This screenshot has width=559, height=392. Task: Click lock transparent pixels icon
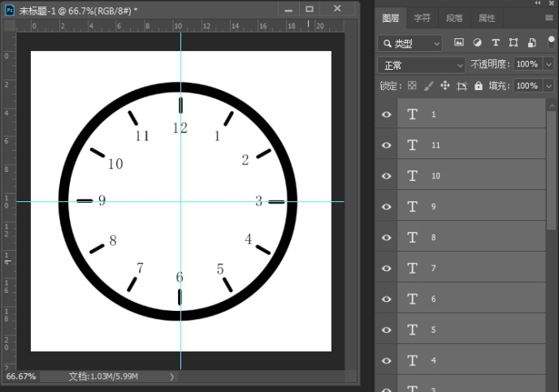(412, 85)
